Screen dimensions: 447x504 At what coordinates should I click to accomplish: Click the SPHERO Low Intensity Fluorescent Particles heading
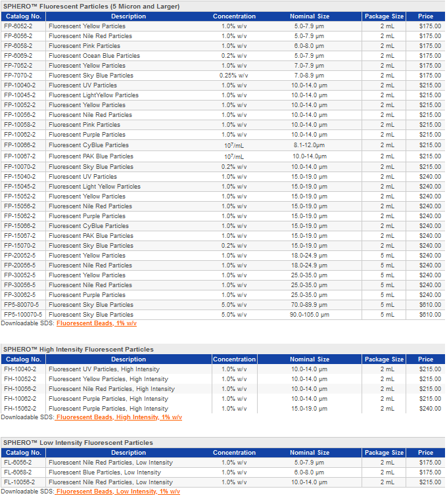(x=78, y=443)
